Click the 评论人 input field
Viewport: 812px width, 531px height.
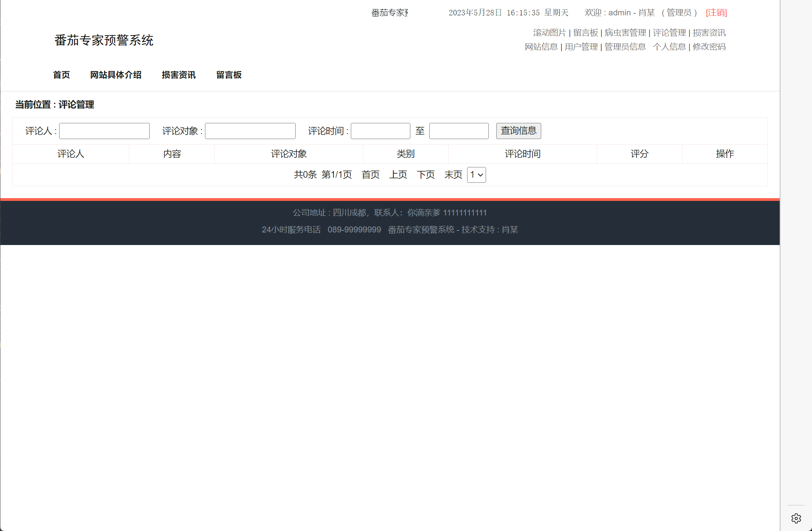(104, 131)
